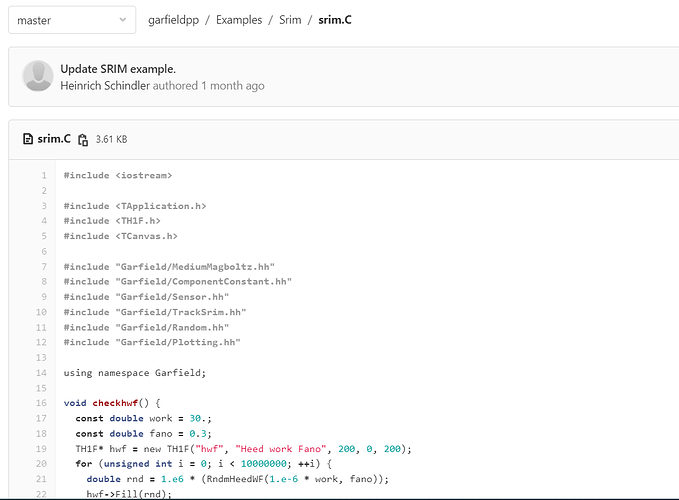This screenshot has width=679, height=500.
Task: Copy file path using the clipboard icon
Action: (83, 140)
